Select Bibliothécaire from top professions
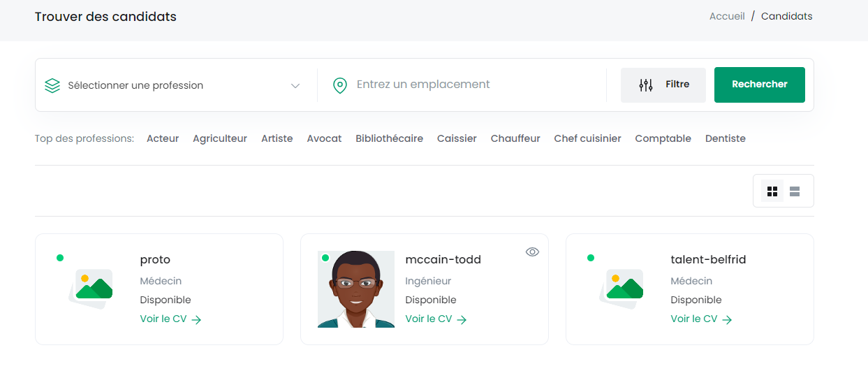Viewport: 868px width, 371px height. 389,138
